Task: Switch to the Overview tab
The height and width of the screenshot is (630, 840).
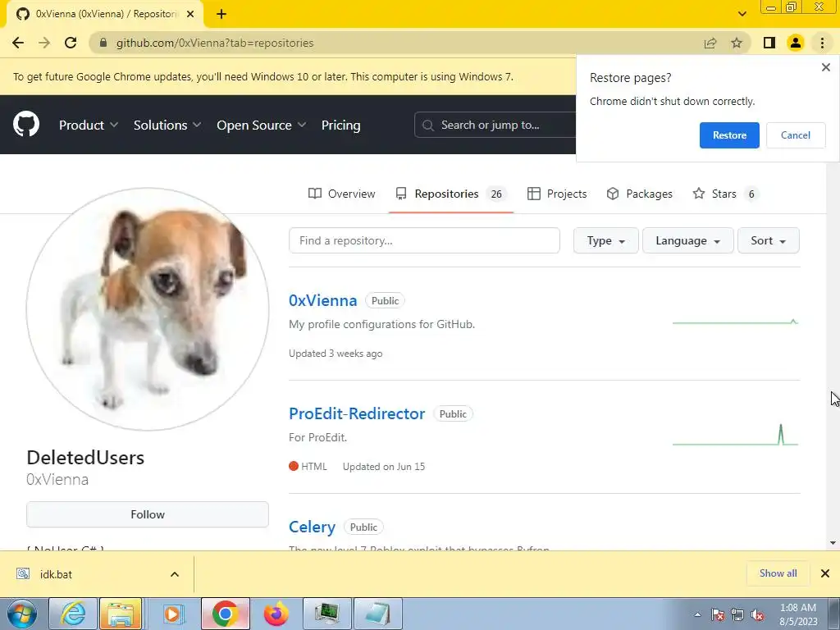Action: coord(342,194)
